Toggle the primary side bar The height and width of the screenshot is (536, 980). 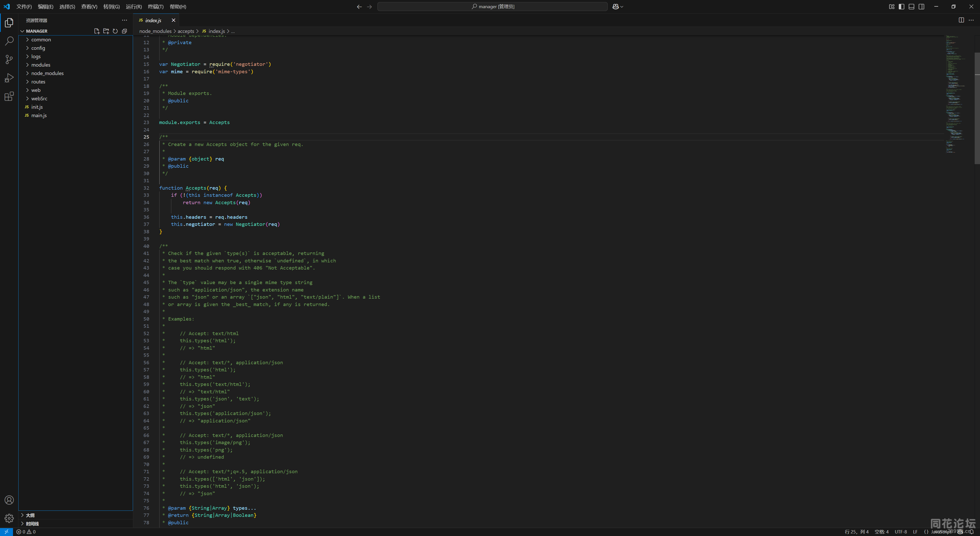point(901,6)
